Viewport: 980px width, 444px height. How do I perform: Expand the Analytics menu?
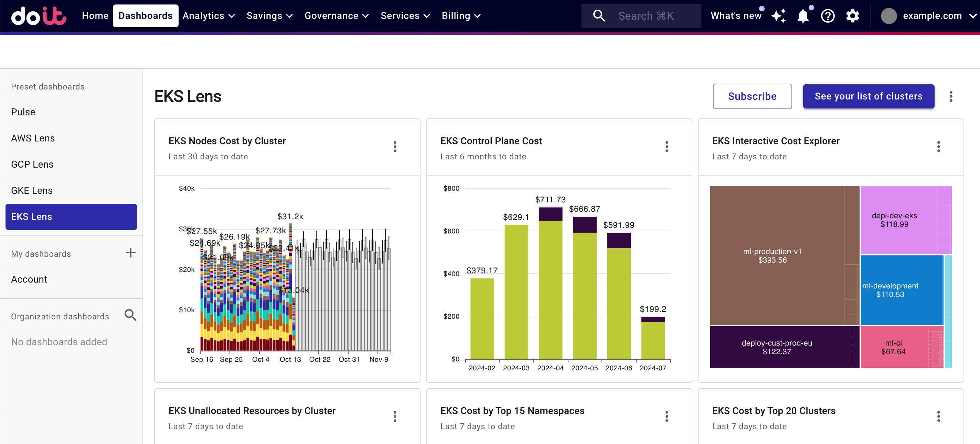(x=209, y=15)
